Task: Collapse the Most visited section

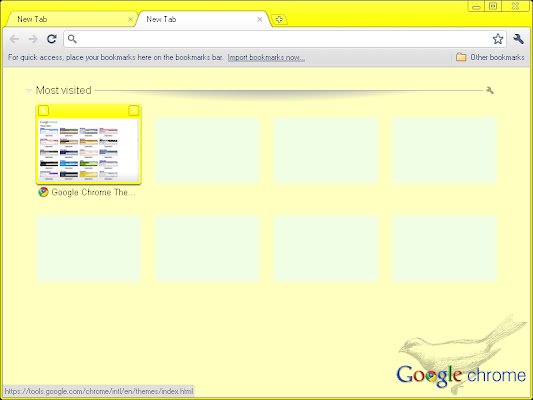Action: tap(29, 90)
